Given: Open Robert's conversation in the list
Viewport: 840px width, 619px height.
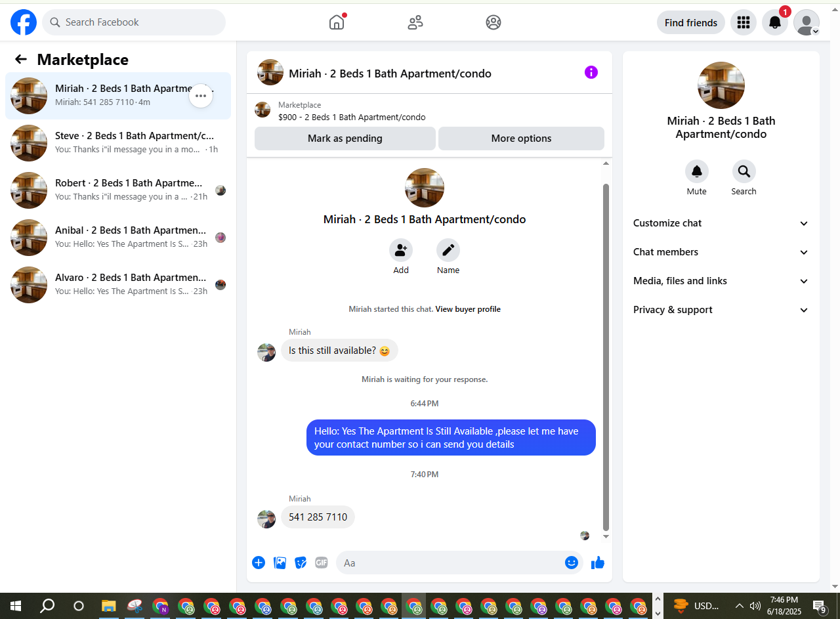Looking at the screenshot, I should [x=118, y=190].
